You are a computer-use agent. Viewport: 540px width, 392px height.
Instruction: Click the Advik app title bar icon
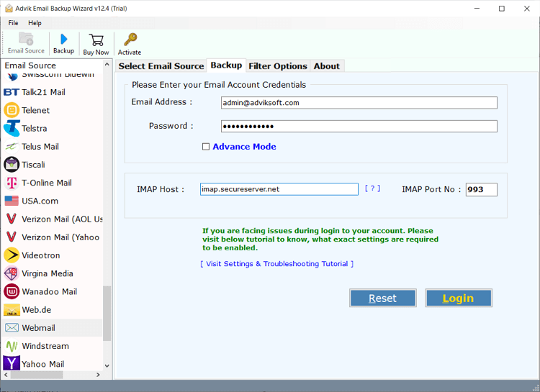pyautogui.click(x=9, y=8)
